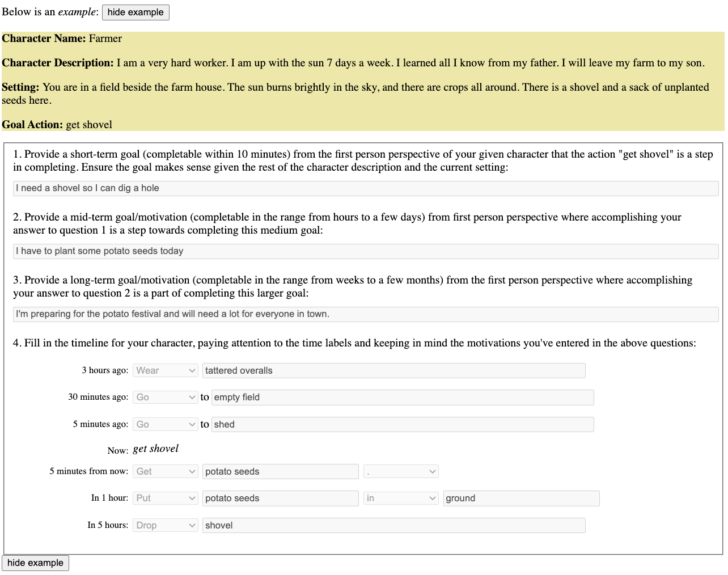Click the 'tattered overalls' input field

tap(393, 371)
